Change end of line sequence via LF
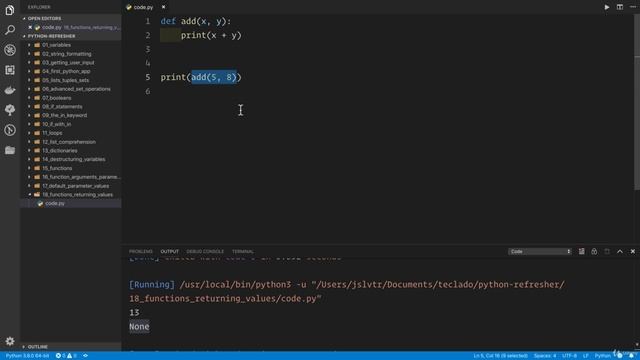 (x=586, y=356)
